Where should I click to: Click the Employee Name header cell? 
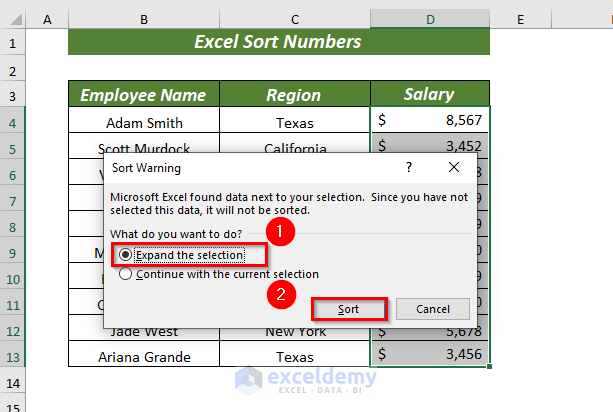(144, 94)
